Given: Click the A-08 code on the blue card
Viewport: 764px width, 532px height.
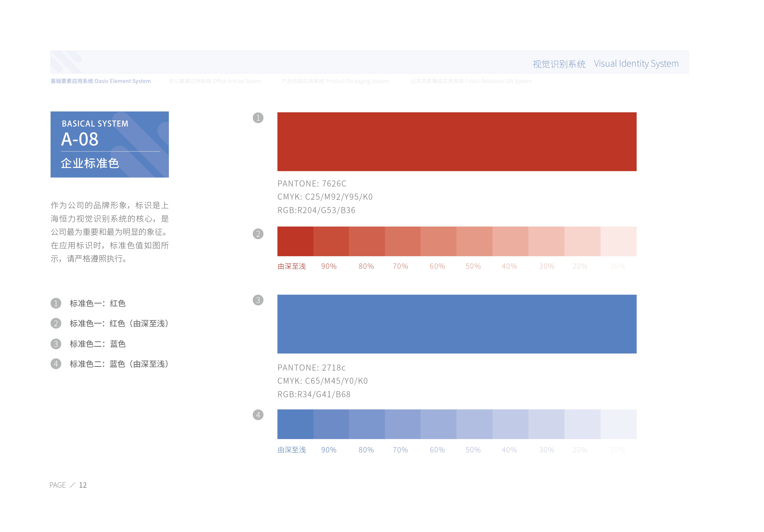Looking at the screenshot, I should [x=80, y=139].
